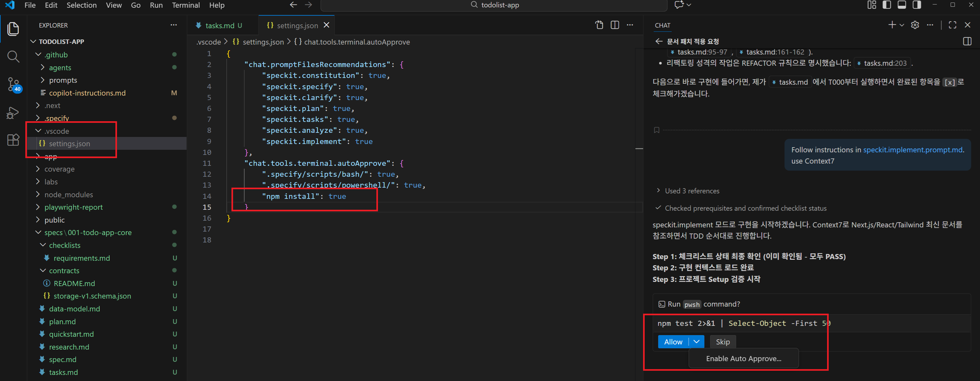This screenshot has height=381, width=980.
Task: Toggle the bottom panel layout button
Action: (x=902, y=5)
